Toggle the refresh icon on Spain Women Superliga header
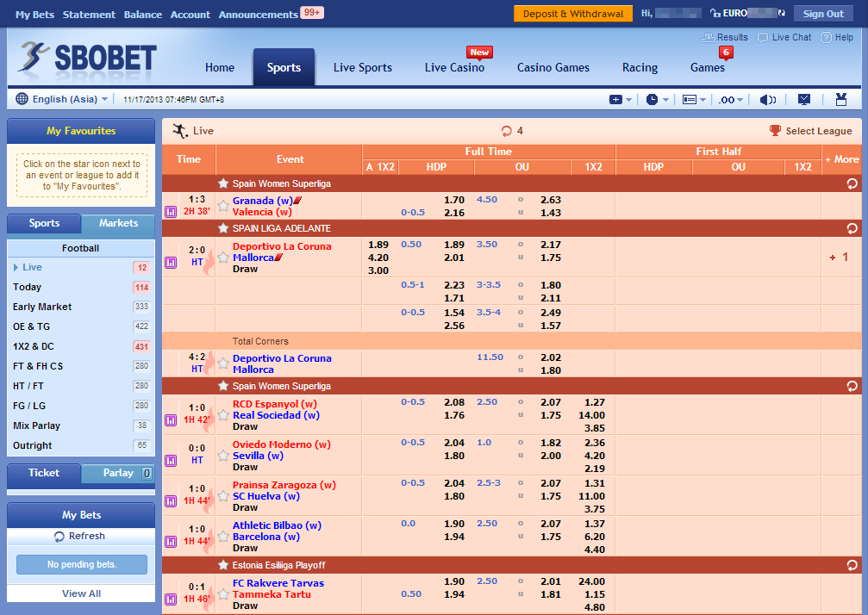This screenshot has height=615, width=868. 852,183
